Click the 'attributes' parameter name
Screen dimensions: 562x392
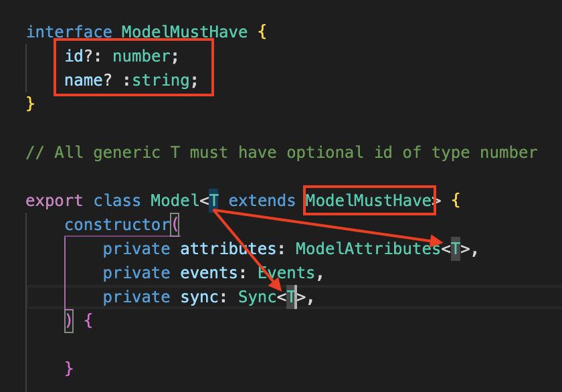228,249
